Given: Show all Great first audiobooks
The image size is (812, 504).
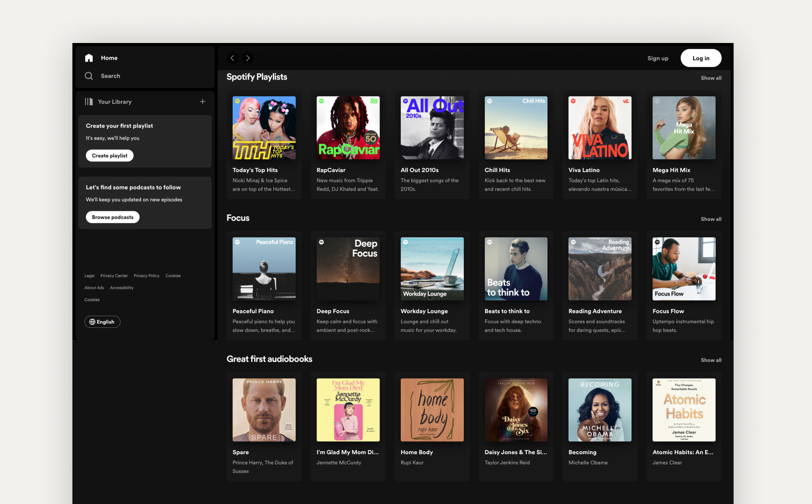Looking at the screenshot, I should pos(711,359).
